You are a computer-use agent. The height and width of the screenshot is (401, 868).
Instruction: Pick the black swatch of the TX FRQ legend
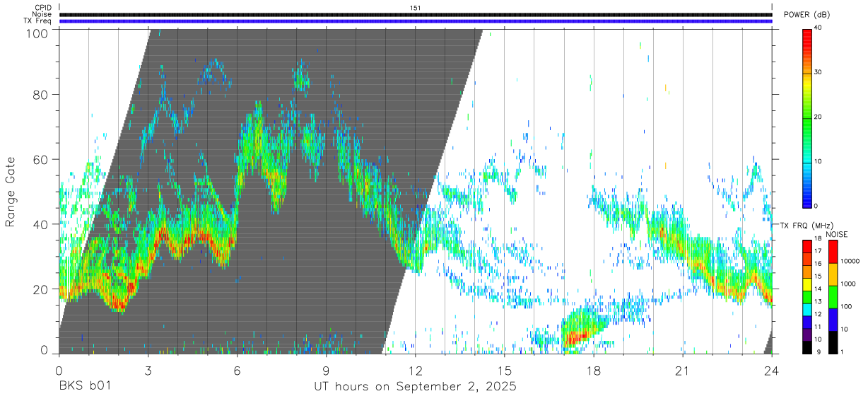pyautogui.click(x=808, y=347)
